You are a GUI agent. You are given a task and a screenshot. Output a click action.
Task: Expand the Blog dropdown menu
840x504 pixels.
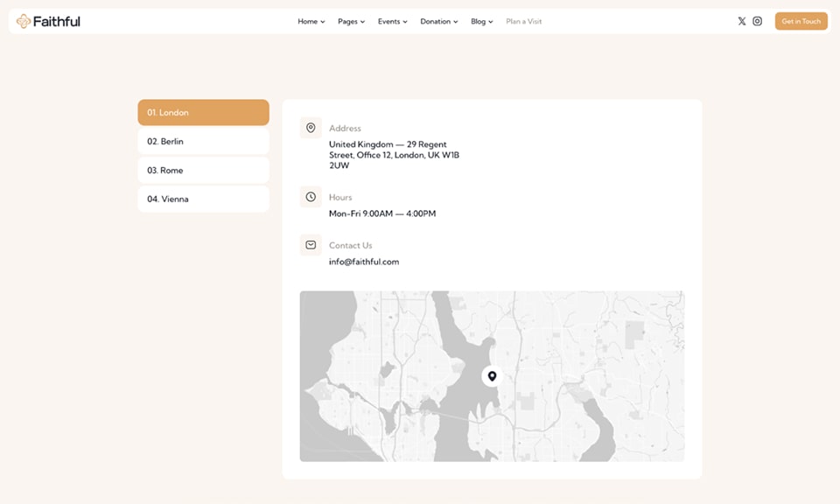481,21
